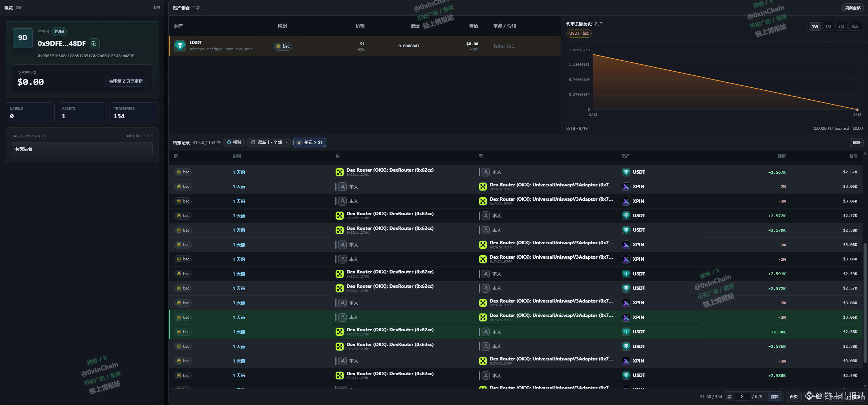The width and height of the screenshot is (868, 405).
Task: Switch chart range to 3M
Action: tap(841, 26)
